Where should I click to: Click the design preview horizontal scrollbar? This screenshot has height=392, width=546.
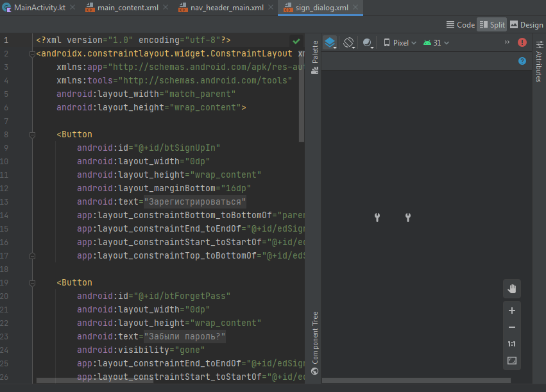point(416,380)
